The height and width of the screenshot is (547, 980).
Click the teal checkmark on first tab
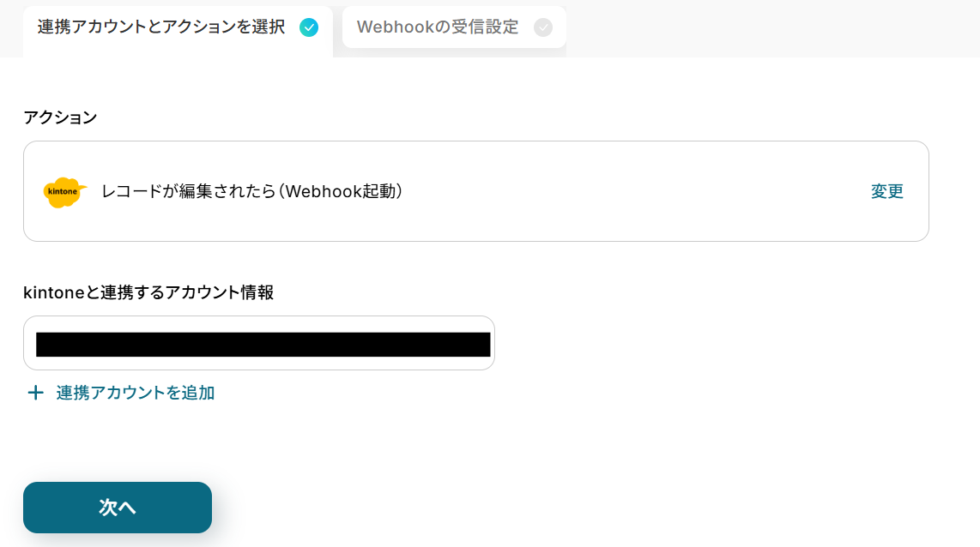[309, 27]
